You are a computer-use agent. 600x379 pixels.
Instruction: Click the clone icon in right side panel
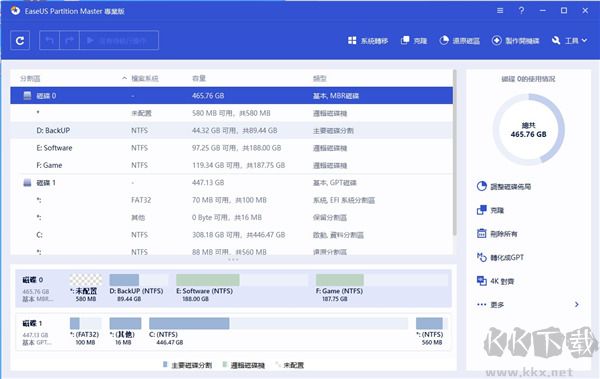481,210
